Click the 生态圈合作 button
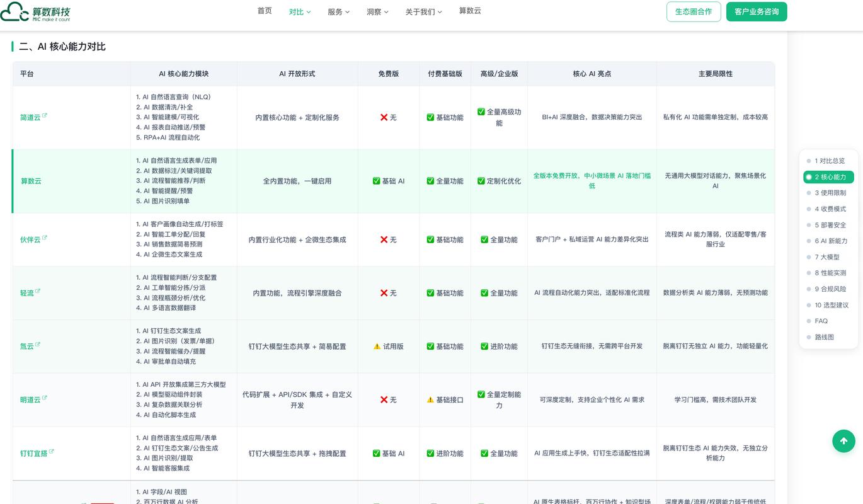Viewport: 863px width, 504px height. (694, 12)
